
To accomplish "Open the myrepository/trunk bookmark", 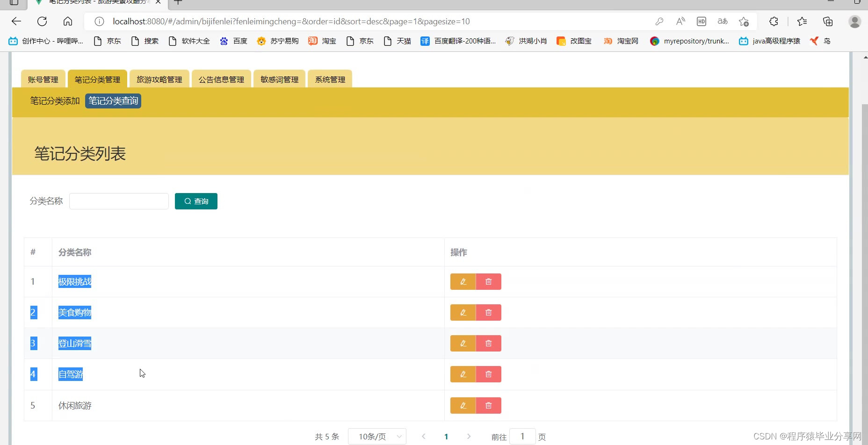I will pyautogui.click(x=689, y=41).
